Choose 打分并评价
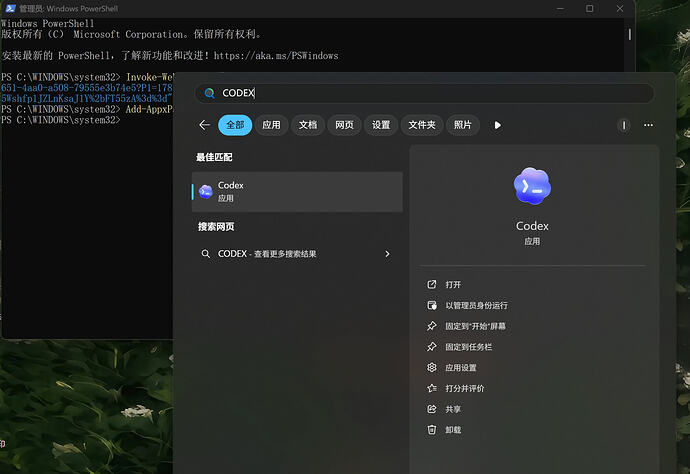 click(x=464, y=388)
